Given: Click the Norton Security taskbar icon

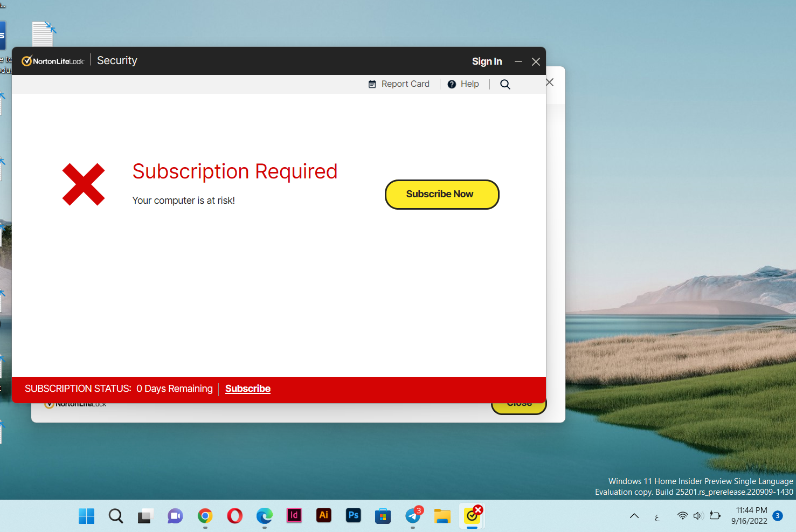Looking at the screenshot, I should (473, 516).
